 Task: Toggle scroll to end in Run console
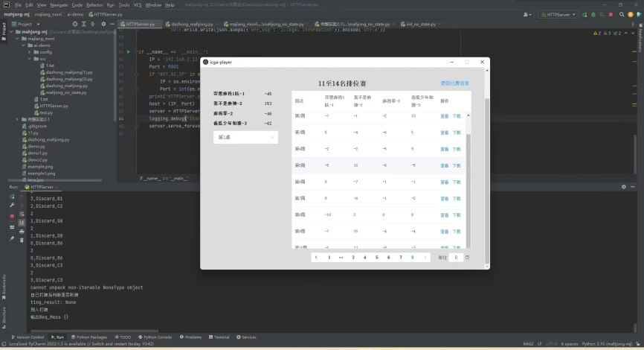22,223
